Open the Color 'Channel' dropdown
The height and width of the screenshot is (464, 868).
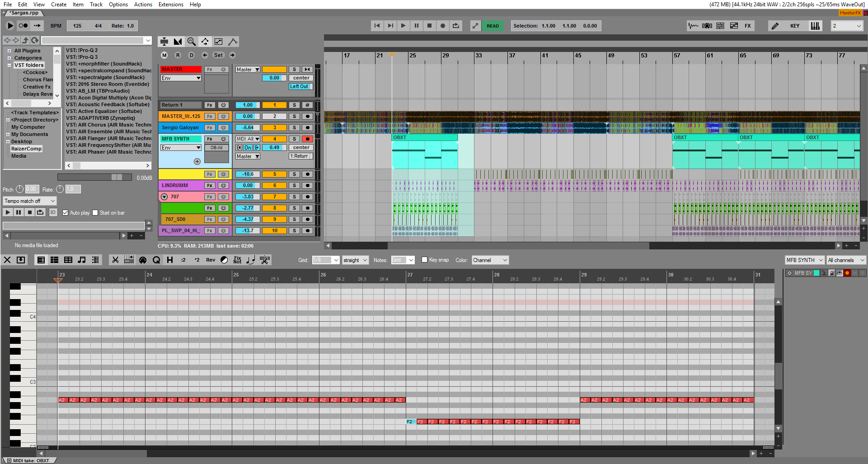pyautogui.click(x=490, y=260)
